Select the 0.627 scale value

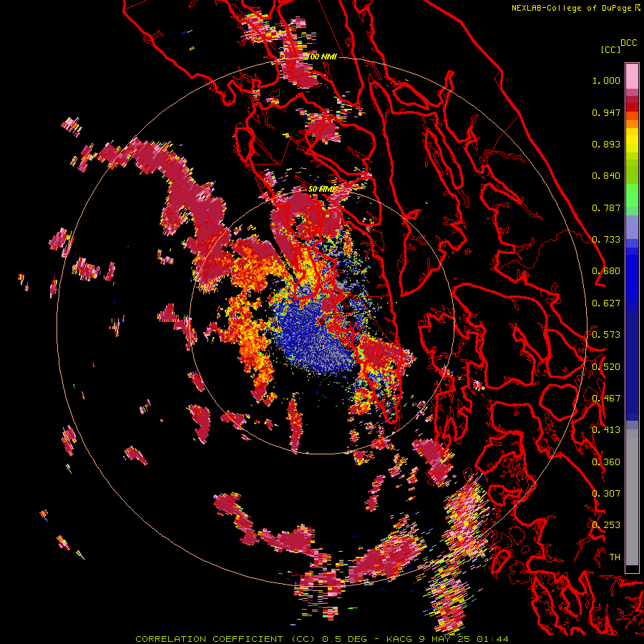(606, 303)
